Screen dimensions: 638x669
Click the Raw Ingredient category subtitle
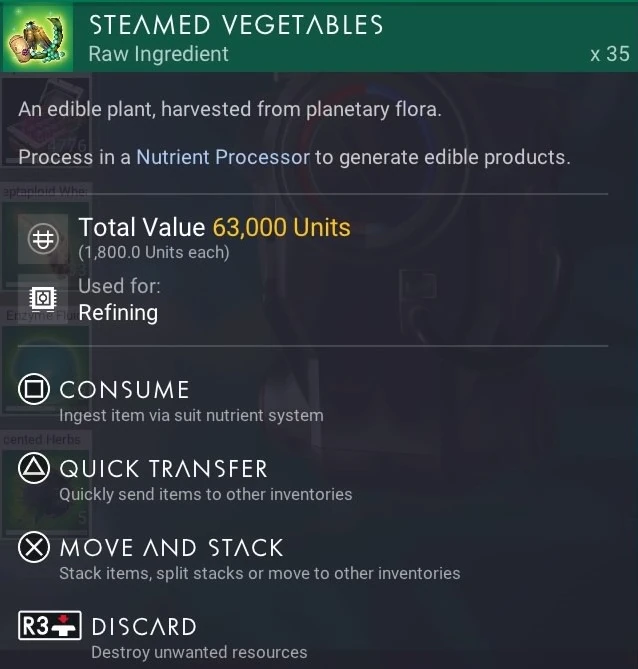tap(159, 54)
